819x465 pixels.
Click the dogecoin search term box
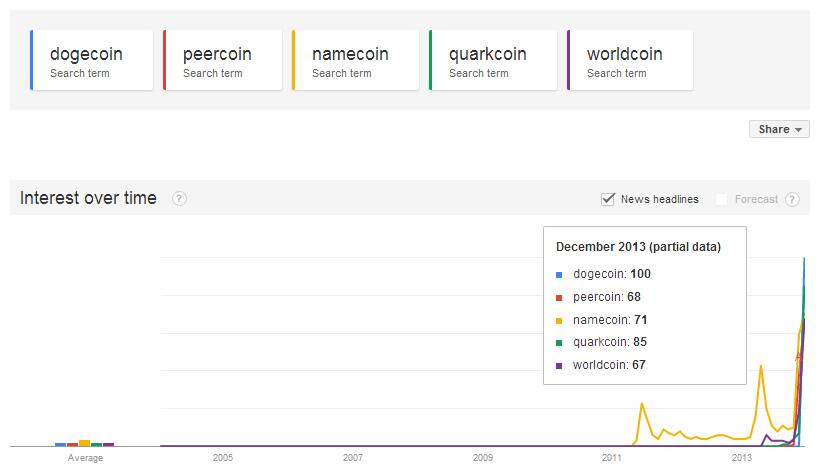point(92,60)
